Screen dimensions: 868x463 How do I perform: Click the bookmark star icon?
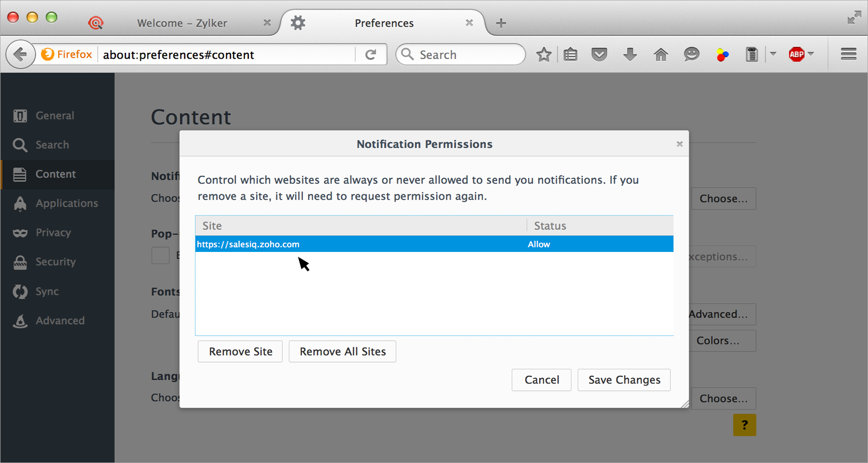pyautogui.click(x=544, y=55)
